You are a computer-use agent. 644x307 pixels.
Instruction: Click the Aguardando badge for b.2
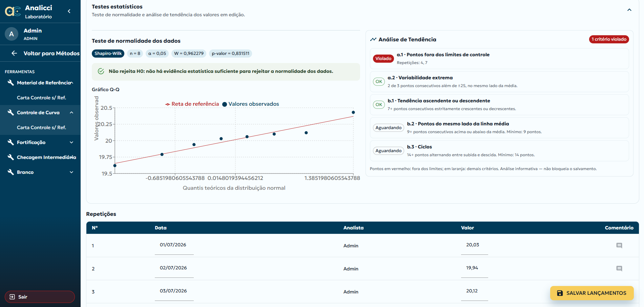[388, 128]
